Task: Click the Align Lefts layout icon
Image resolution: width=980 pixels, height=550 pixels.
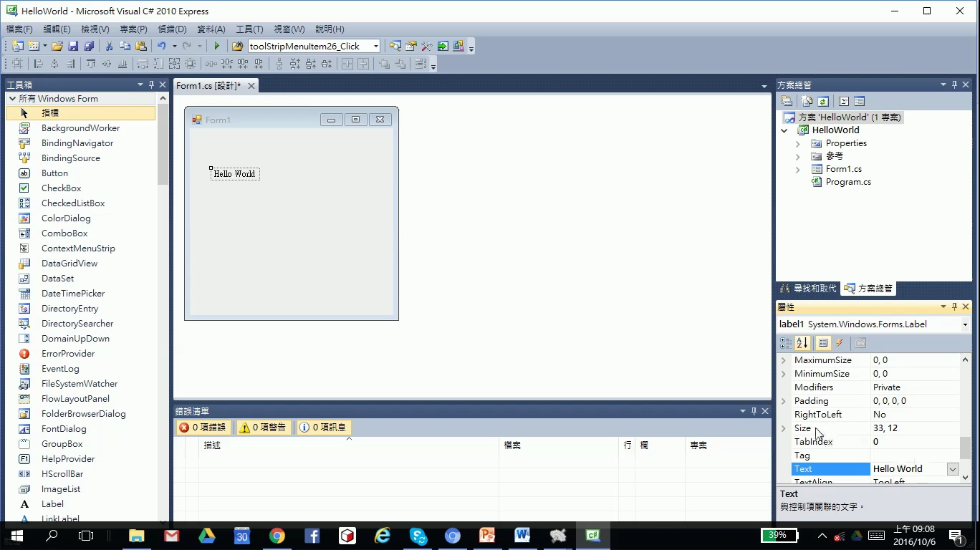Action: [39, 64]
